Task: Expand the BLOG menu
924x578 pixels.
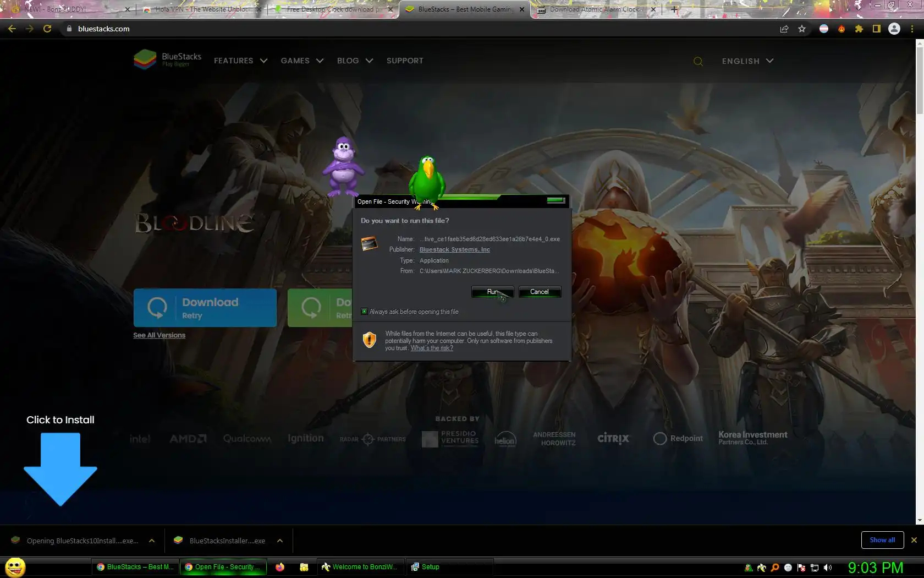Action: click(355, 61)
